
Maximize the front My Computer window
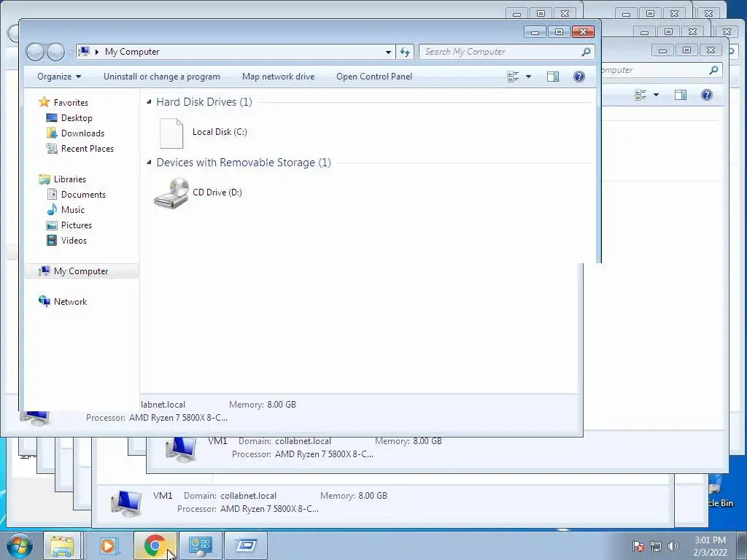(x=559, y=32)
